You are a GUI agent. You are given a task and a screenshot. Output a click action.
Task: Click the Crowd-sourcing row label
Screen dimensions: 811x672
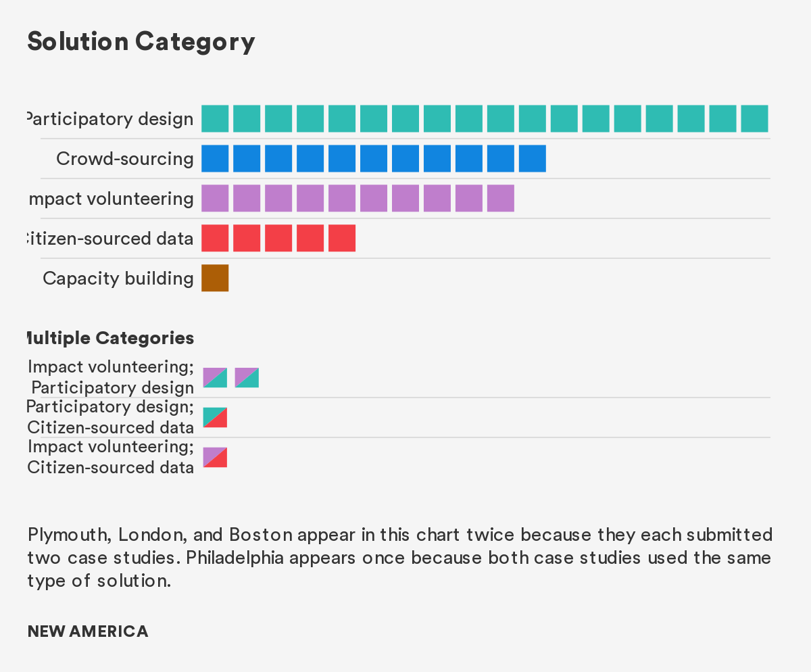[125, 159]
